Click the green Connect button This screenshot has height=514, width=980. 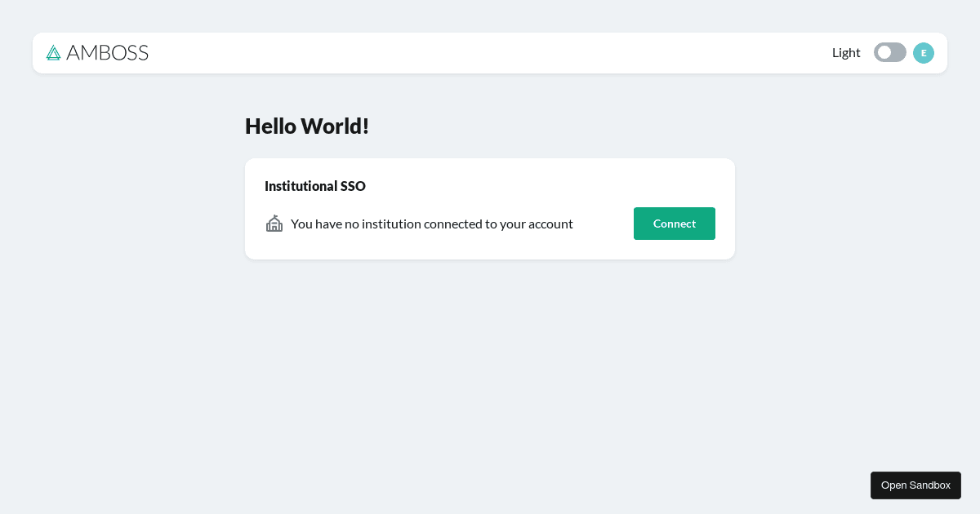pos(675,224)
